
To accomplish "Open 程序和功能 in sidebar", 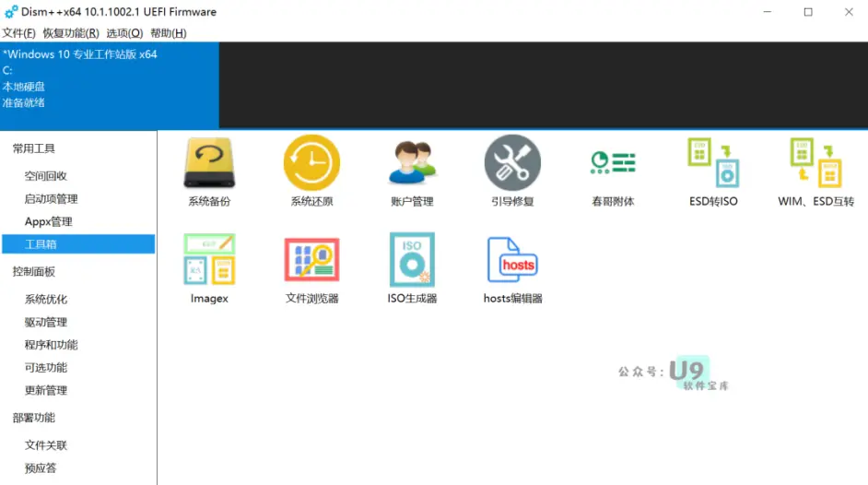I will click(x=51, y=345).
